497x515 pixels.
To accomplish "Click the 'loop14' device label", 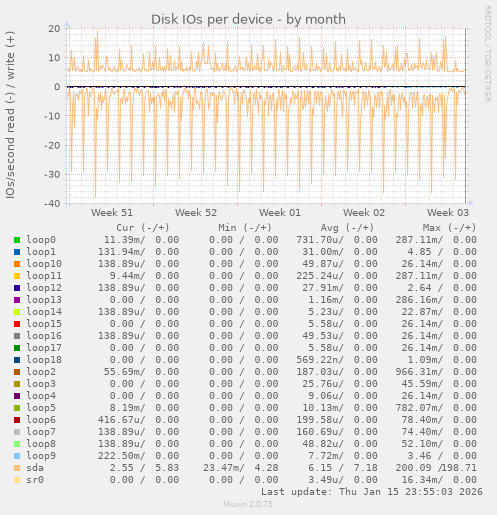I will click(x=44, y=312).
